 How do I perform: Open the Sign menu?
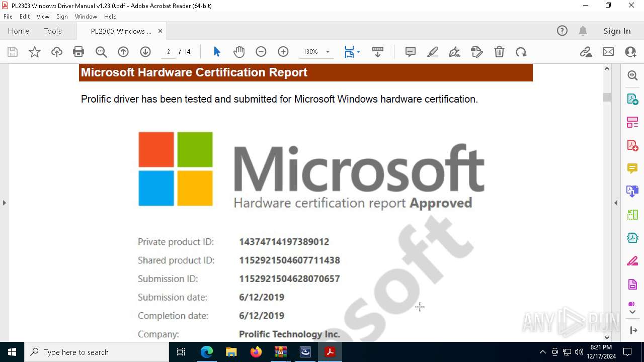coord(62,17)
